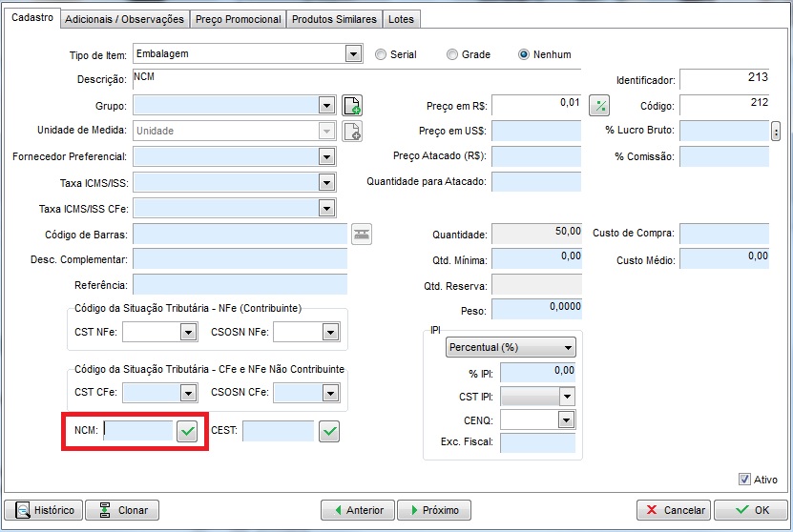The width and height of the screenshot is (793, 532).
Task: Select the Serial radio option
Action: (382, 54)
